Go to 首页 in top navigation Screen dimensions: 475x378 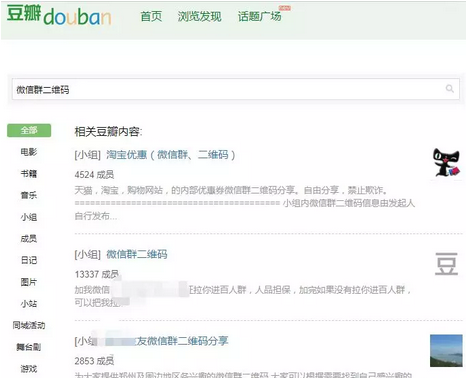(151, 16)
